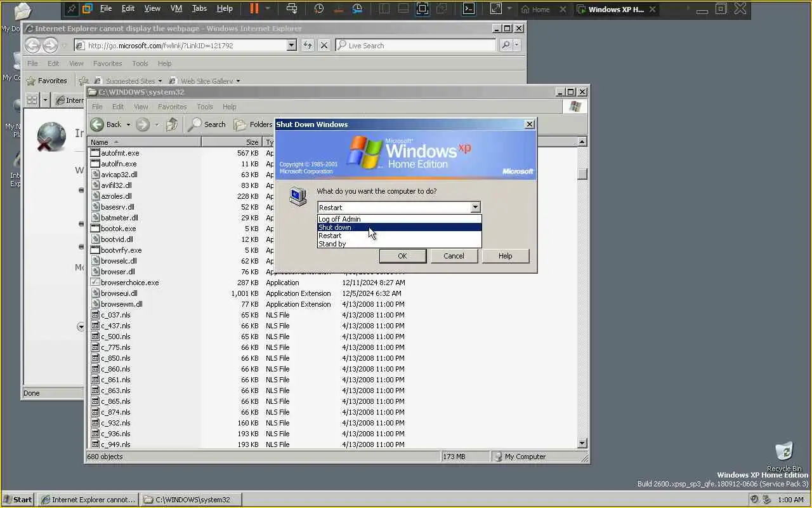Click Internet Explorer's Back arrow
The width and height of the screenshot is (812, 508).
[x=32, y=45]
